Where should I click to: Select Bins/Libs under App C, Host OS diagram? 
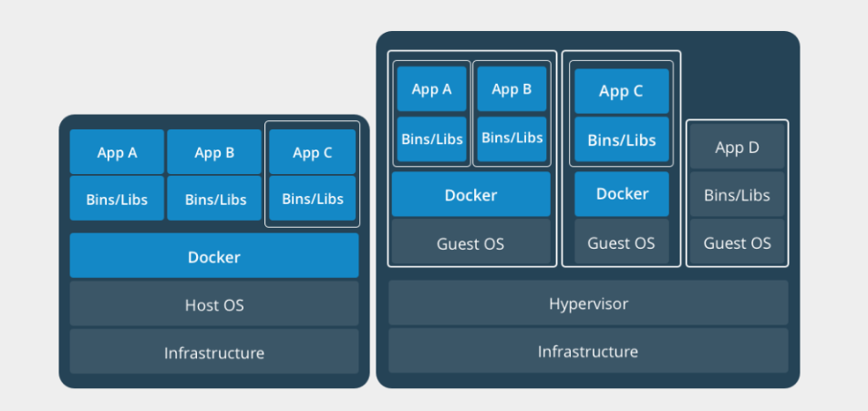tap(312, 198)
